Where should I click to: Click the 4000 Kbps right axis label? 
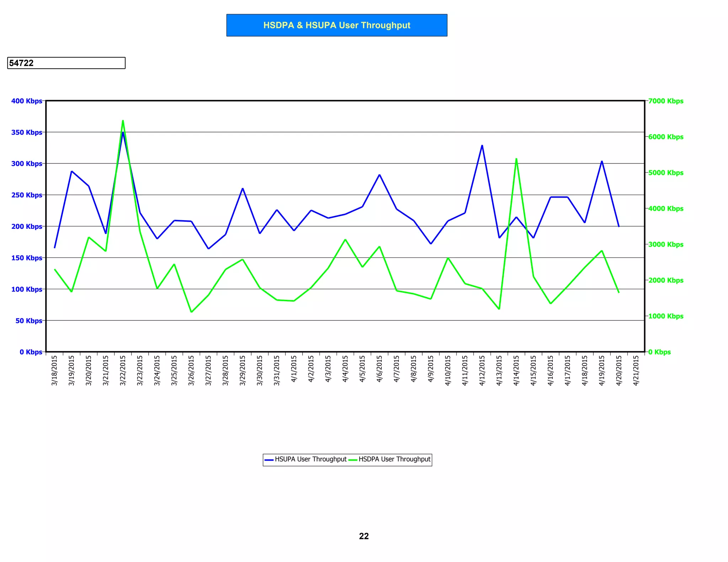665,209
